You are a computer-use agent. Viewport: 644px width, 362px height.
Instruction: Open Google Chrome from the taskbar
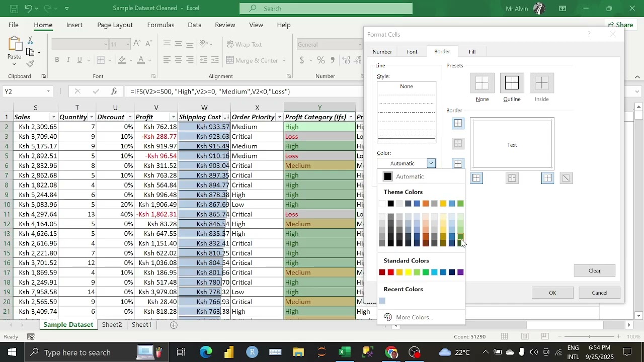pyautogui.click(x=391, y=352)
